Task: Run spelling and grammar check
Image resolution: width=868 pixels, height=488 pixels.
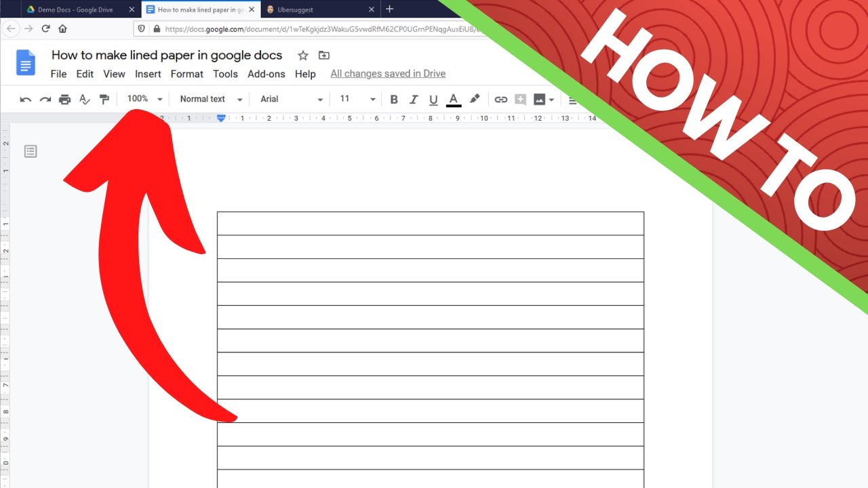Action: [x=84, y=99]
